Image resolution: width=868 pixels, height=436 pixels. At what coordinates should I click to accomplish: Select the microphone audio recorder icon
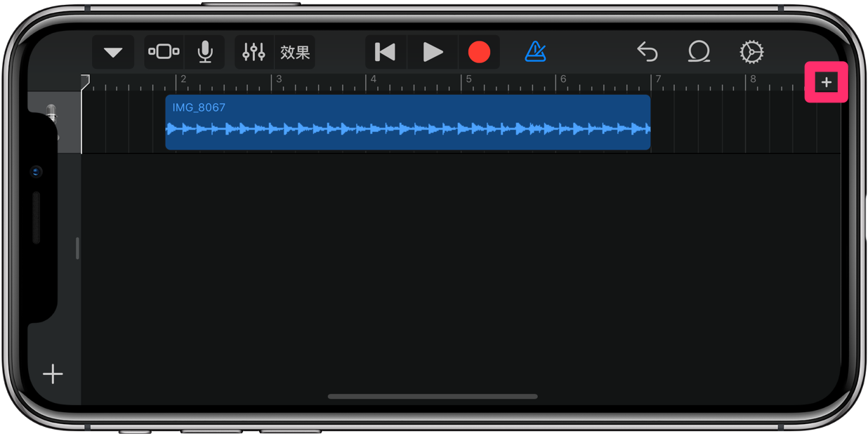[205, 52]
